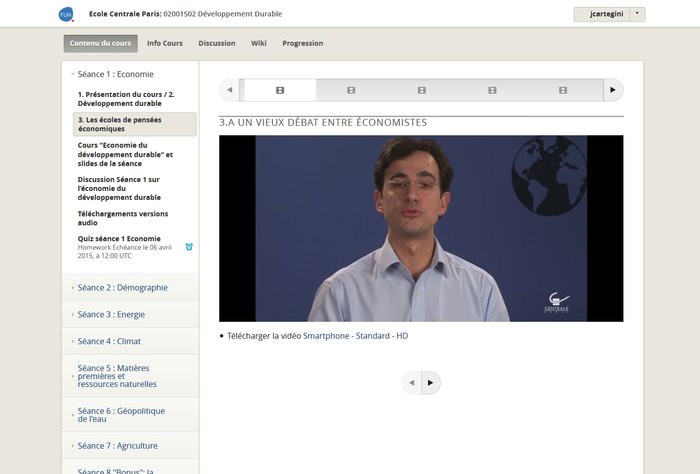
Task: Expand Séance 7 : Agriculture
Action: click(x=130, y=445)
